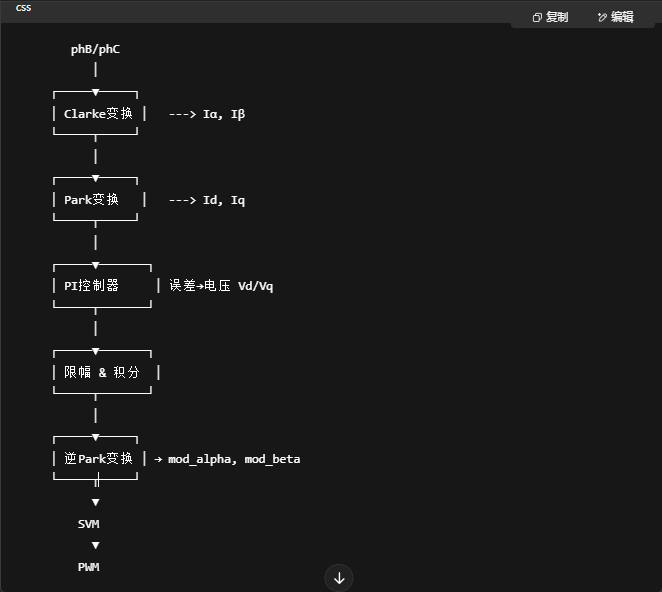Click the 逆Park变换 block text
The image size is (662, 592).
point(98,459)
